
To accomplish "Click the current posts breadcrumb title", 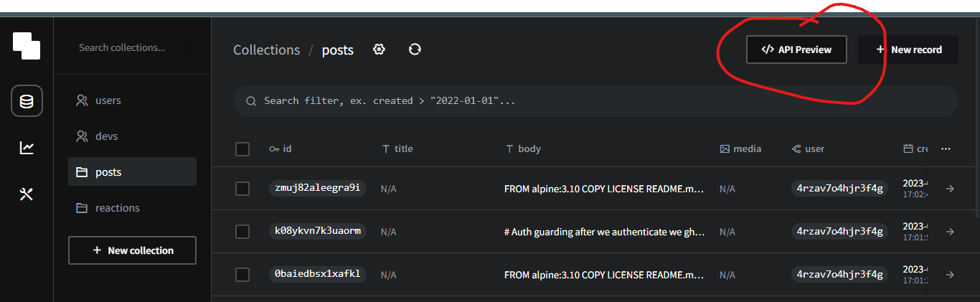I will tap(338, 50).
